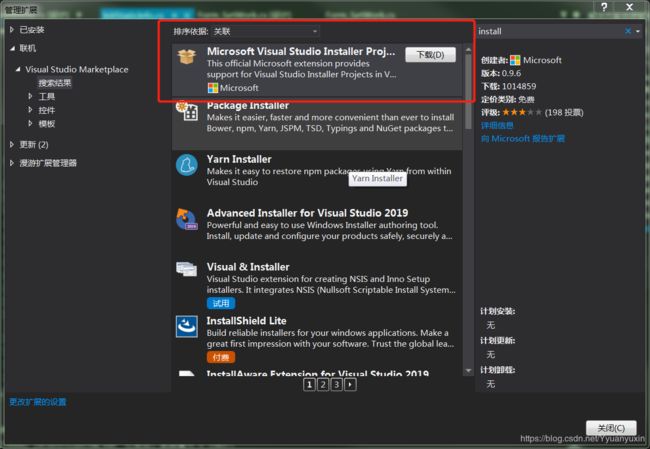Select Microsoft Visual Studio Installer Proj... title
Image resolution: width=650 pixels, height=449 pixels.
(301, 51)
